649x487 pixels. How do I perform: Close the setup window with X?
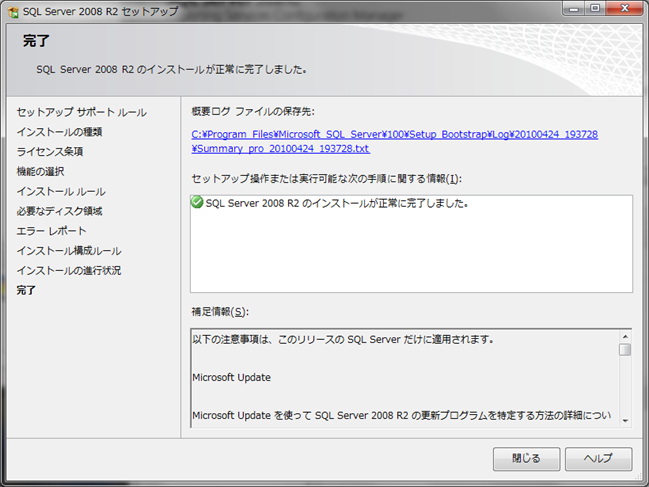click(x=625, y=8)
